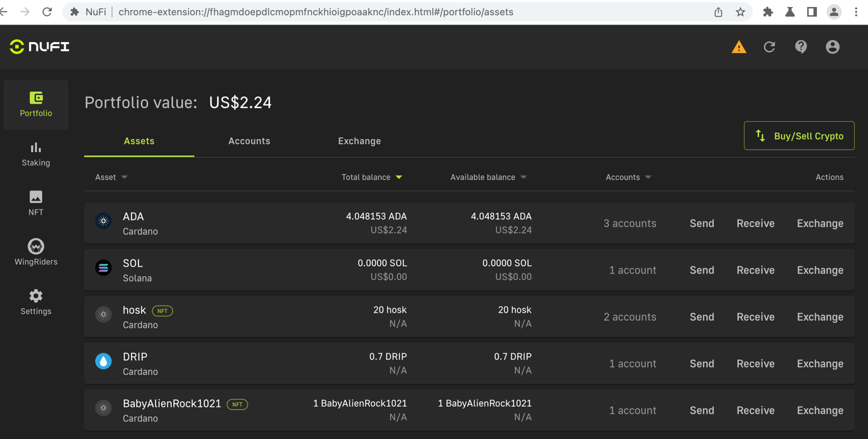The image size is (868, 439).
Task: Click the hosk token icon
Action: click(x=103, y=314)
